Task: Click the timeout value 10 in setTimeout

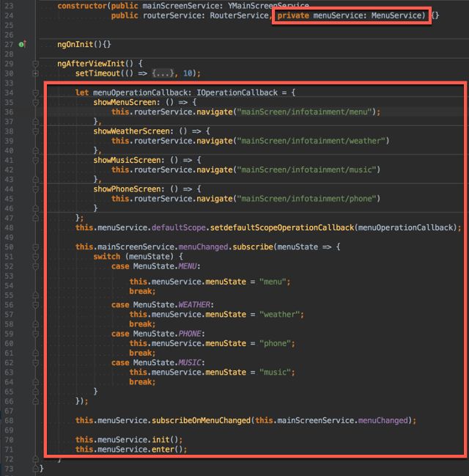Action: (x=188, y=73)
